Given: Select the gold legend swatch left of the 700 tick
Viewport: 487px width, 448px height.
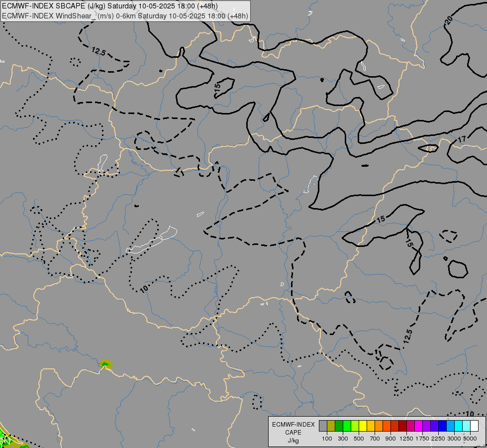Looking at the screenshot, I should coord(371,426).
